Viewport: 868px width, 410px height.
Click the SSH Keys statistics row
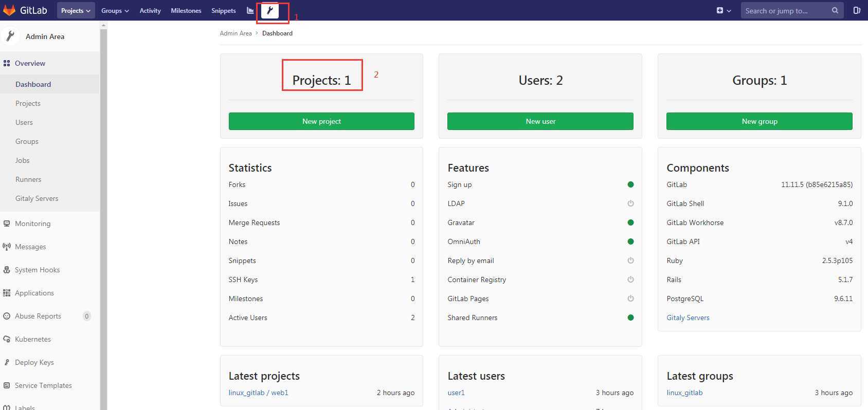click(x=321, y=279)
